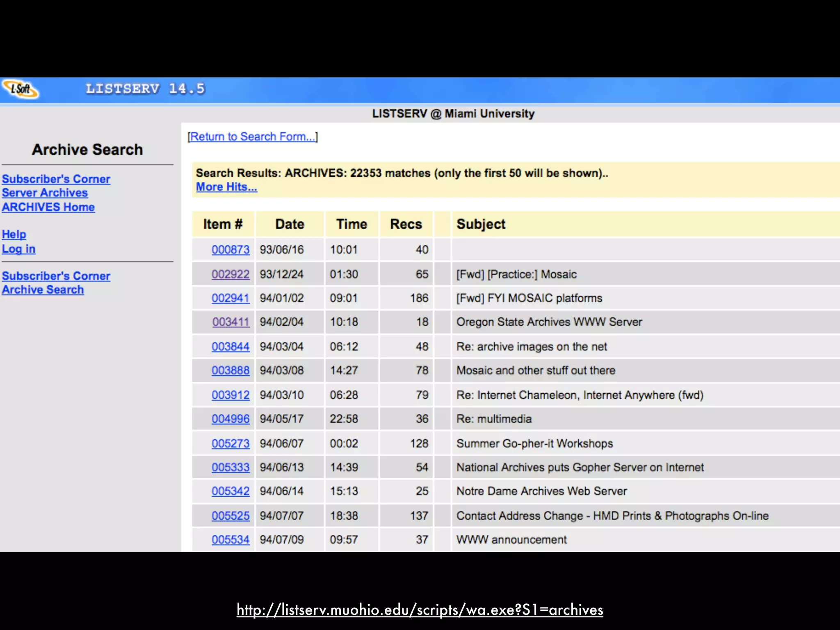Click the Date column header
The width and height of the screenshot is (840, 630).
point(290,224)
